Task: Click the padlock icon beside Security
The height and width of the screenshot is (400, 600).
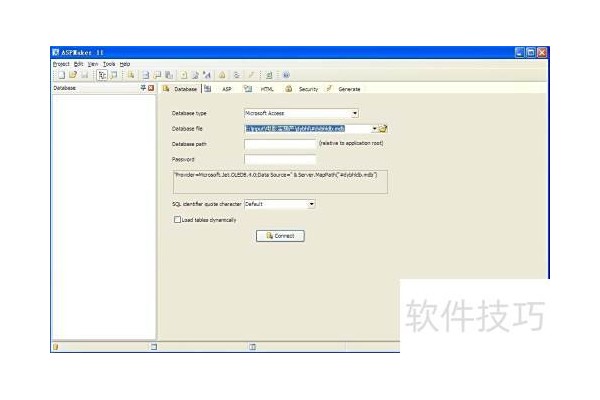Action: tap(289, 89)
